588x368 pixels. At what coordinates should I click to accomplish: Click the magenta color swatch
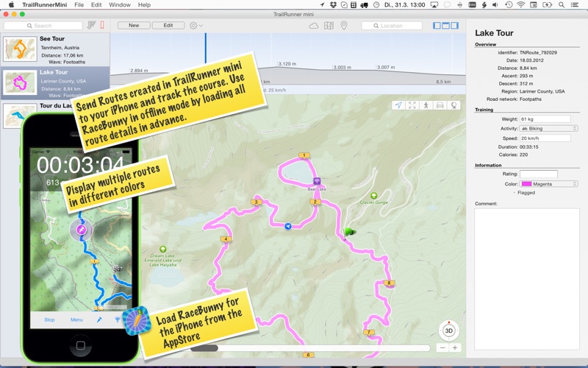(526, 184)
